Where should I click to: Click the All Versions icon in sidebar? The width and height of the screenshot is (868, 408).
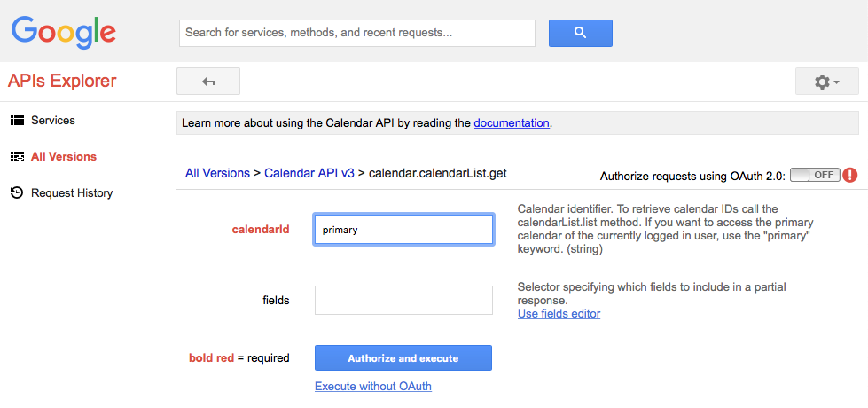tap(16, 157)
